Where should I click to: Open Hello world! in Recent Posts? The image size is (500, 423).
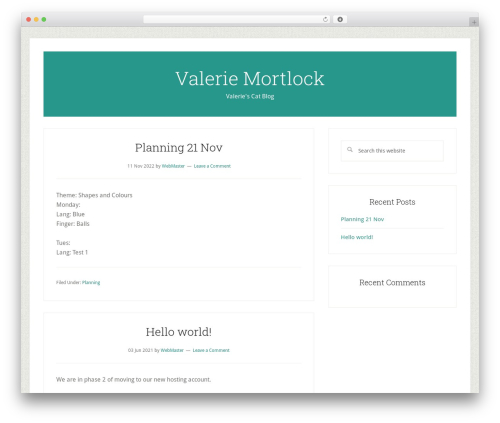pyautogui.click(x=357, y=237)
